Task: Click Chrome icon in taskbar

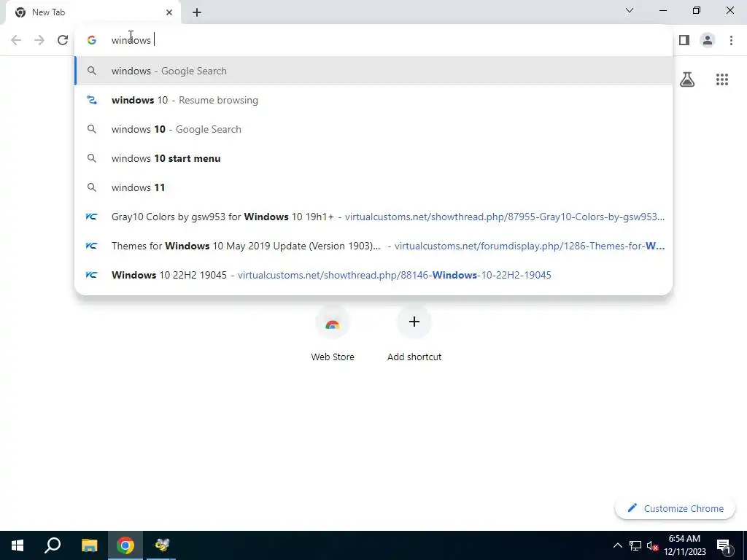Action: [x=125, y=545]
